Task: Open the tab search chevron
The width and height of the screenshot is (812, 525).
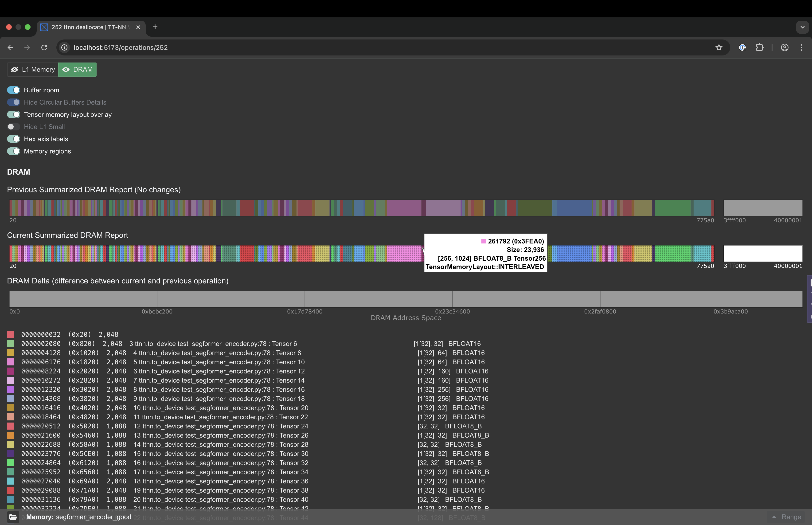Action: coord(802,27)
